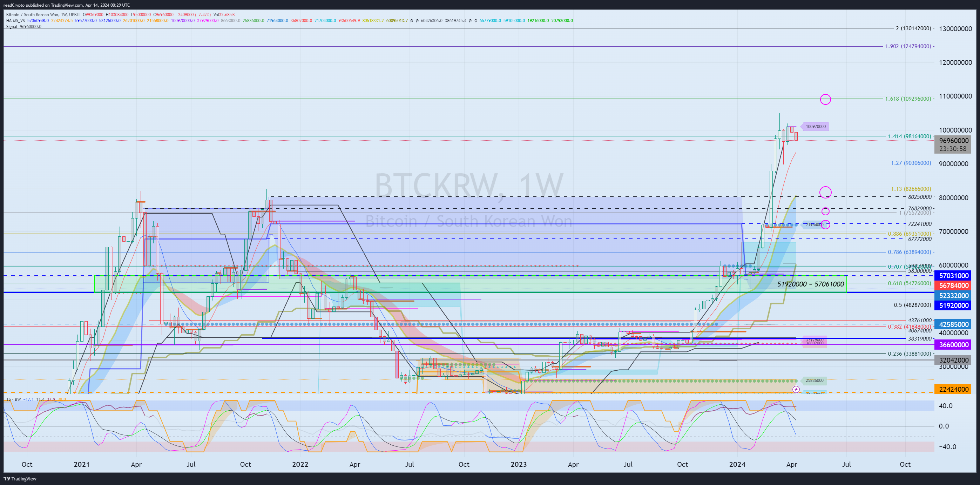The width and height of the screenshot is (980, 485).
Task: Click the orange 22424000 price tag
Action: [954, 389]
